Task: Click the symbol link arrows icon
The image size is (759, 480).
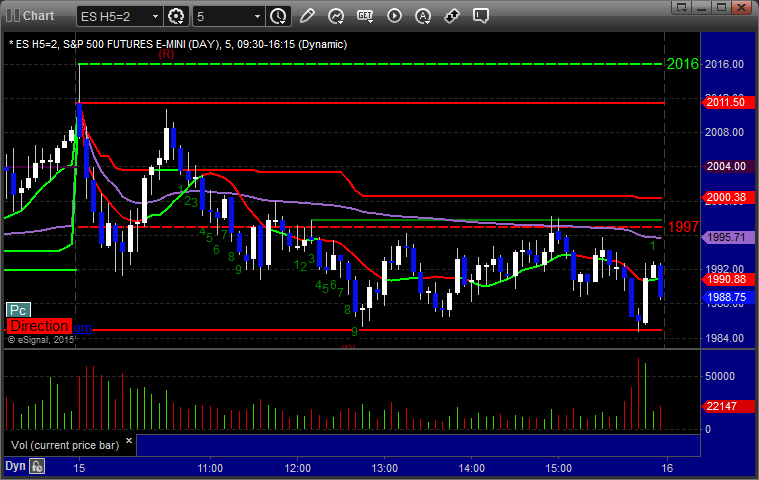Action: 452,16
